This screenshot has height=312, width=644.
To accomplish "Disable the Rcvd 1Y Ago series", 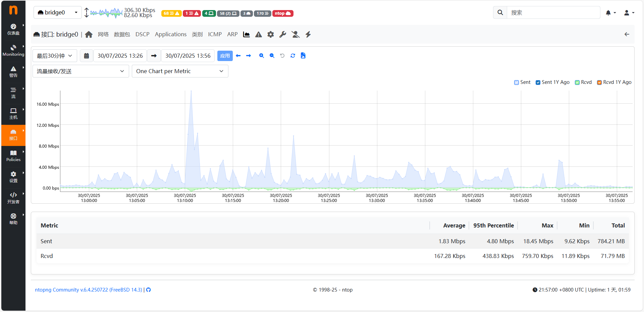I will pos(599,83).
